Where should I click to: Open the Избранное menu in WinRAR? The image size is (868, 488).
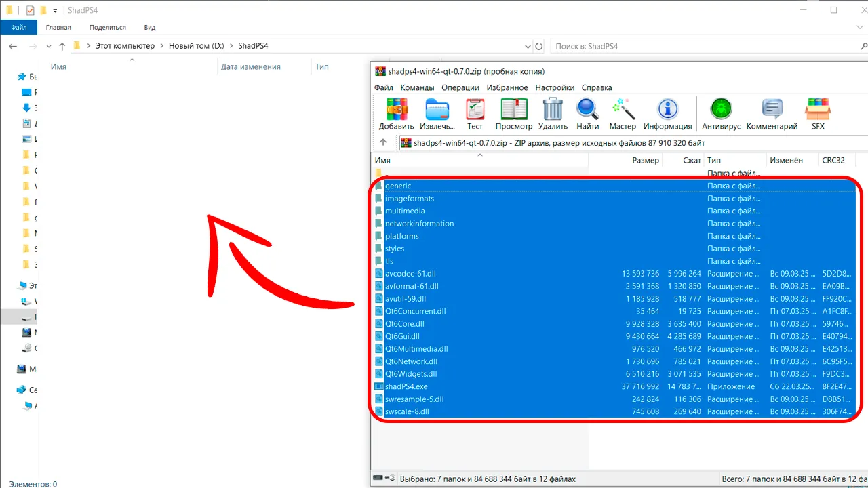(x=507, y=87)
